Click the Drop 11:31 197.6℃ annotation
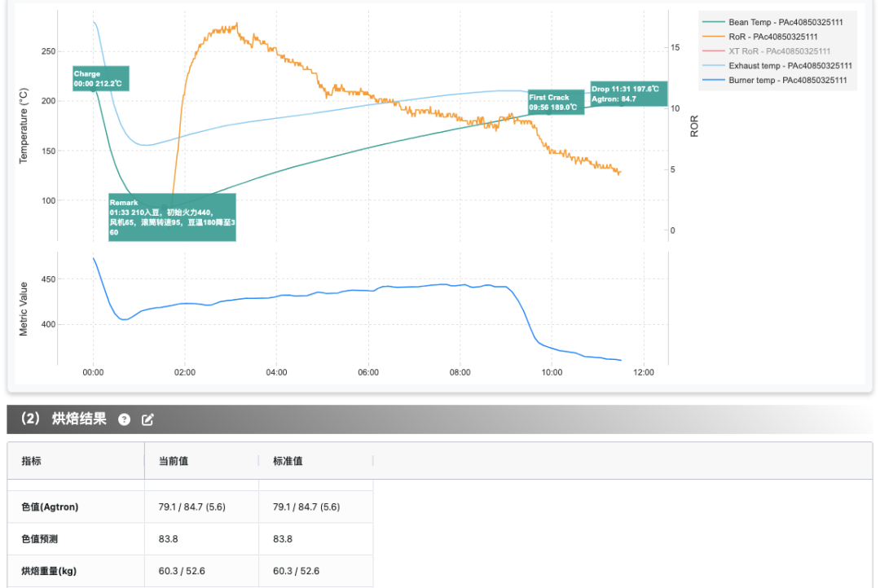880x588 pixels. pyautogui.click(x=628, y=94)
